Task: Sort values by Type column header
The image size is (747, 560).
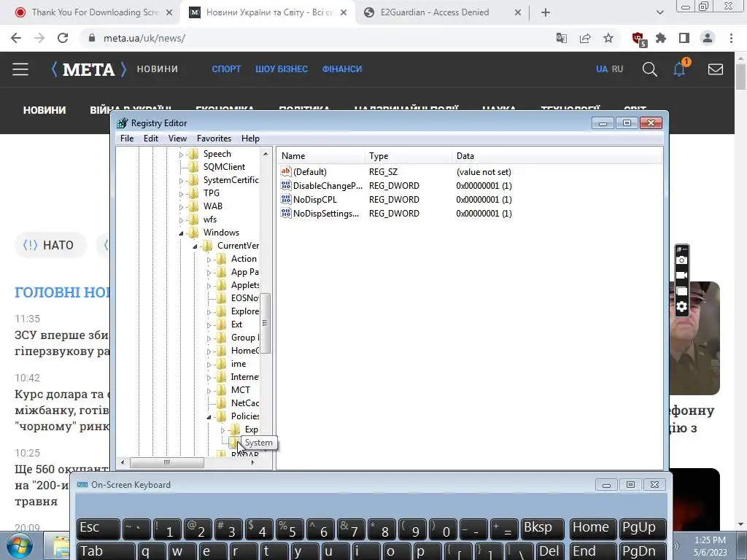Action: coord(409,156)
